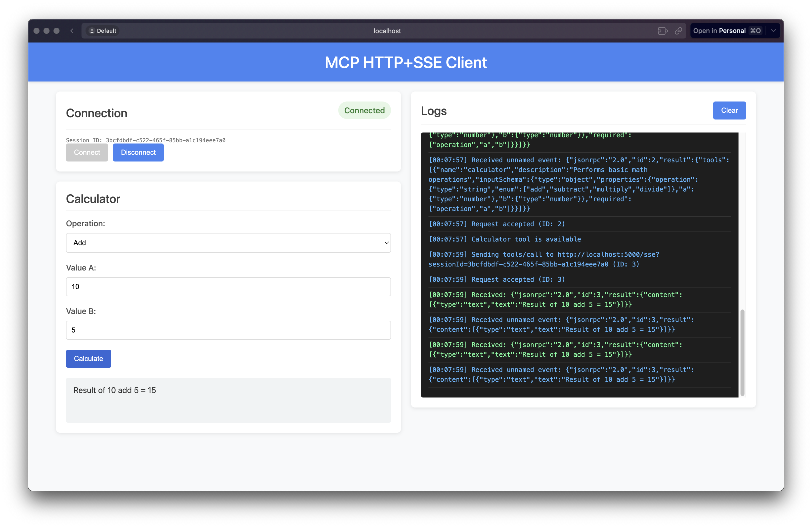Focus the Value B input field
The width and height of the screenshot is (812, 528).
228,330
